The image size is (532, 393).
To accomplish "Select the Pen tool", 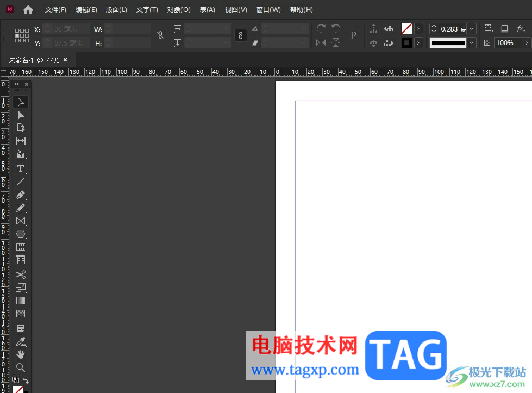I will (21, 195).
